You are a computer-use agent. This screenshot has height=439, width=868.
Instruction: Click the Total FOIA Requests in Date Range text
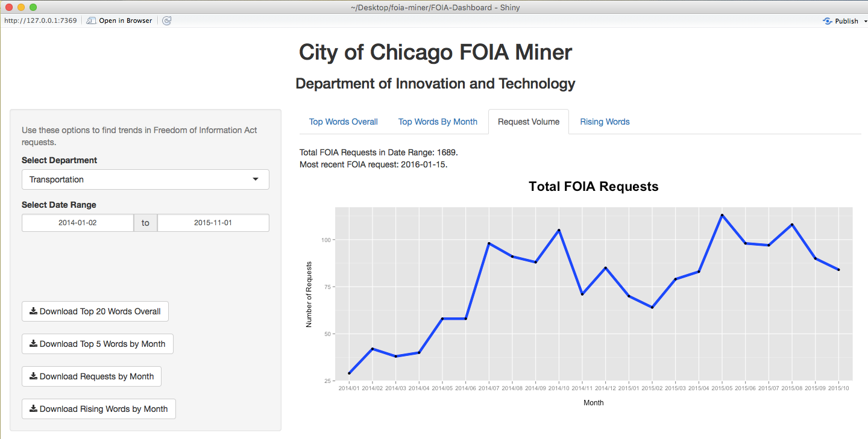click(x=379, y=152)
